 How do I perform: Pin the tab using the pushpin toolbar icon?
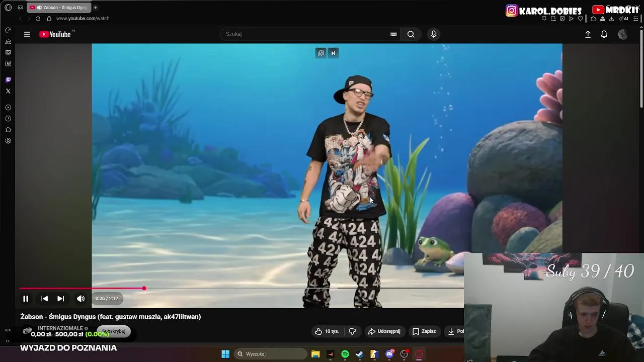(x=544, y=19)
